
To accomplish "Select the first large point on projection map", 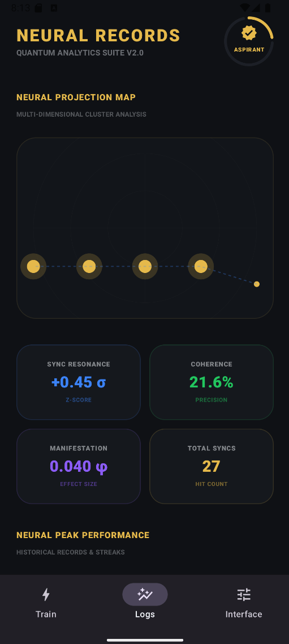I will tap(33, 266).
